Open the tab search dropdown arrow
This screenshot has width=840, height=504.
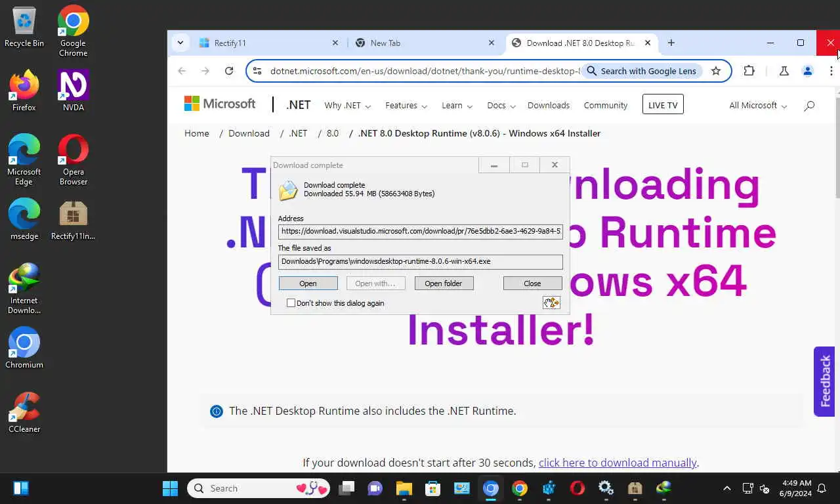point(180,43)
